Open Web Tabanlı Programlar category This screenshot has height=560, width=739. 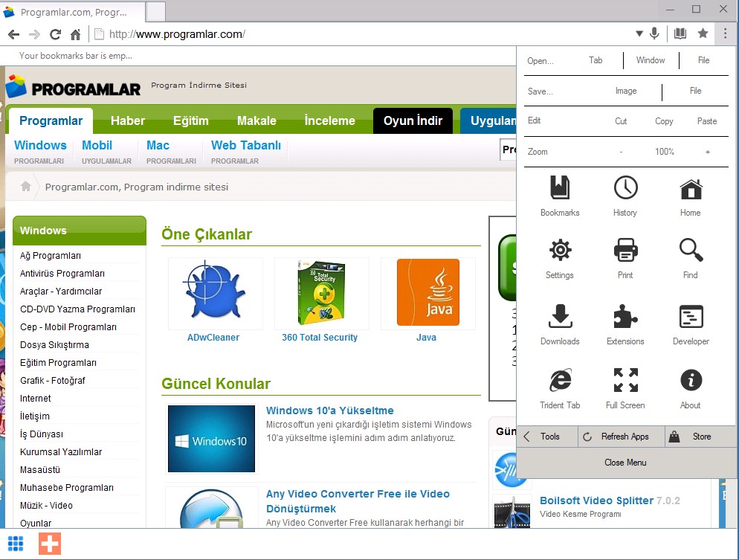pos(246,151)
